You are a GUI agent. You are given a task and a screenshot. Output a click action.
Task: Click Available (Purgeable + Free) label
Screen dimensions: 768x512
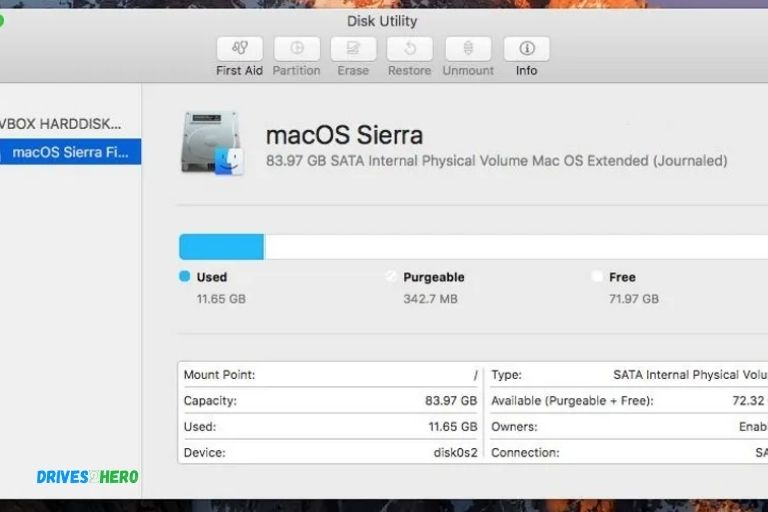tap(573, 401)
